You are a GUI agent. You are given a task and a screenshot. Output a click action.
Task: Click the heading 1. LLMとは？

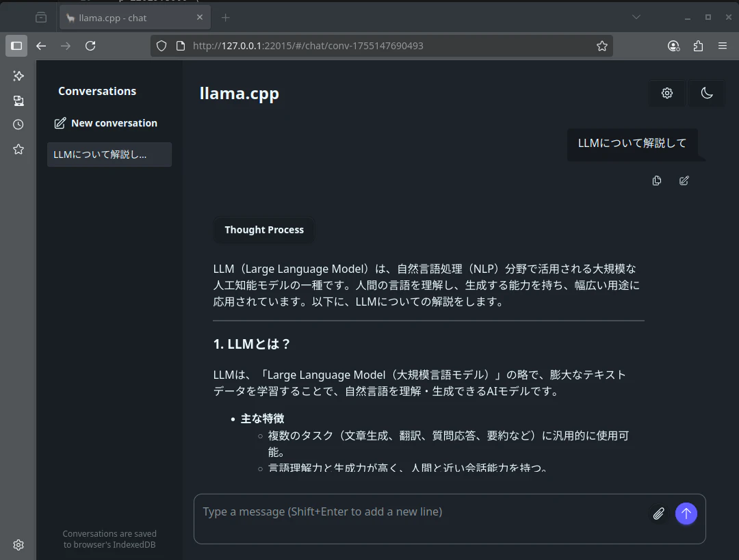(x=252, y=345)
